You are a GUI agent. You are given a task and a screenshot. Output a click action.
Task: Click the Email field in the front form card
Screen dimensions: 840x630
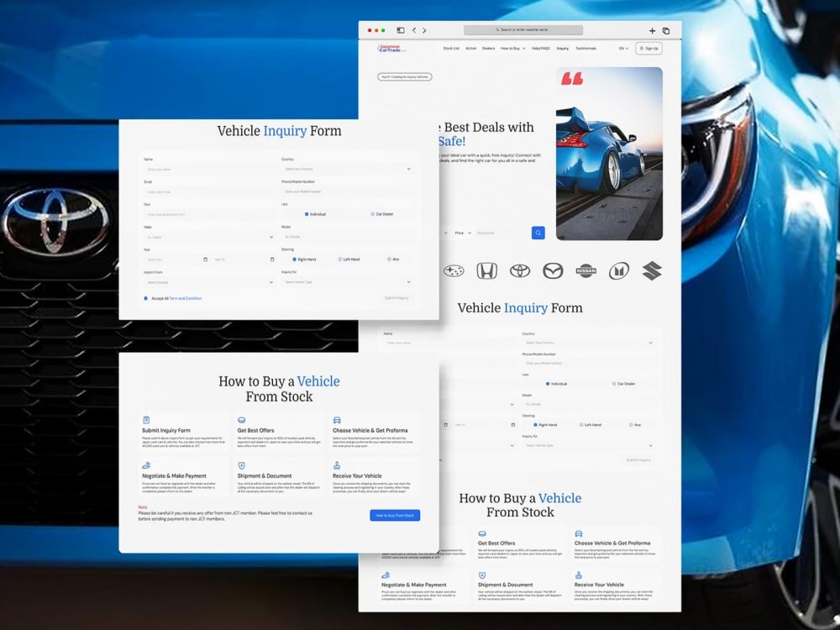(209, 192)
